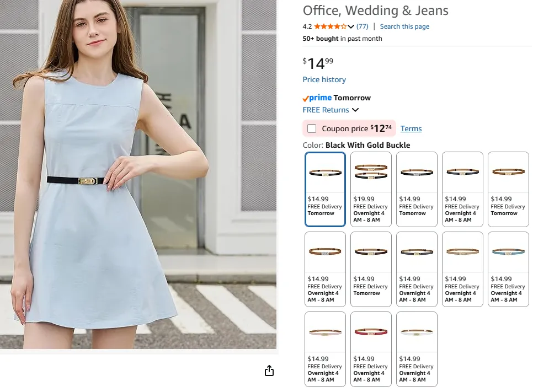Choose the brown belt with silver buckle
Viewport: 533px width, 392px height.
click(x=325, y=269)
